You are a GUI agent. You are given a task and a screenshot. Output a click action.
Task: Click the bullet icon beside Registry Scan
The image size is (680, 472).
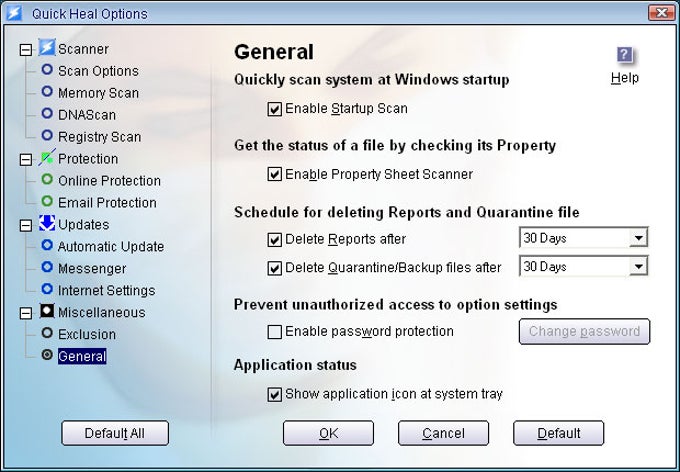click(47, 135)
